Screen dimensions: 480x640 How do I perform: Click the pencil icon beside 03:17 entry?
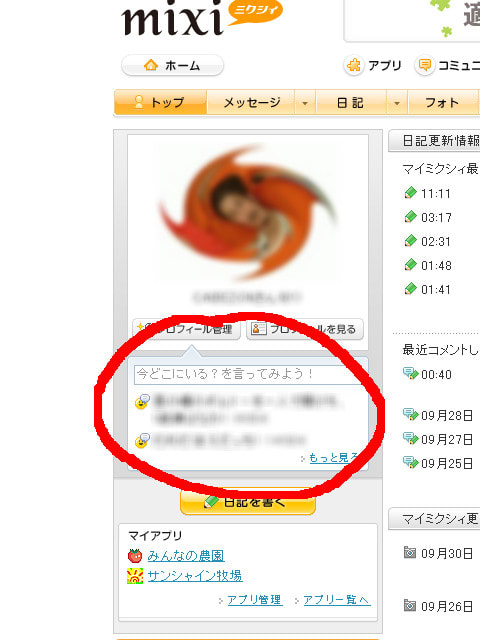click(x=410, y=217)
